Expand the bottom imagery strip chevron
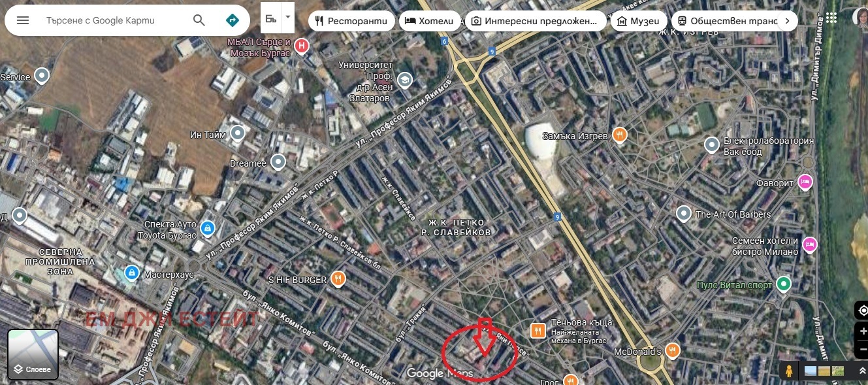This screenshot has height=385, width=868. coord(862,371)
